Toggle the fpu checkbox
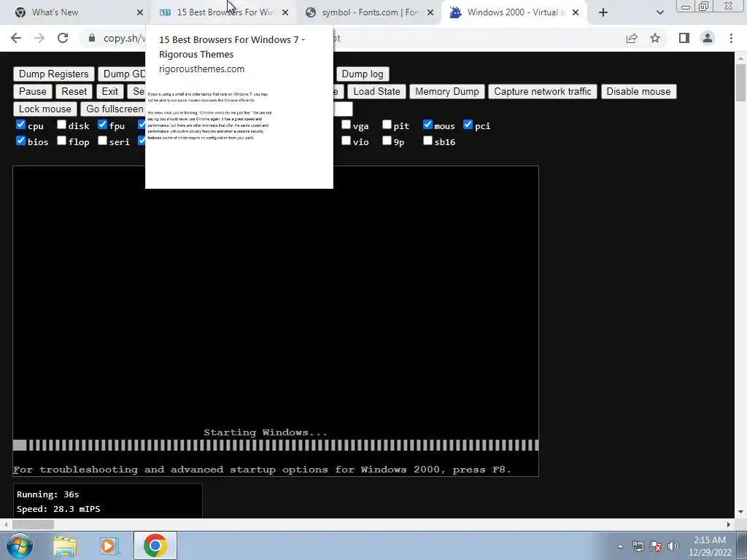747x560 pixels. (102, 125)
